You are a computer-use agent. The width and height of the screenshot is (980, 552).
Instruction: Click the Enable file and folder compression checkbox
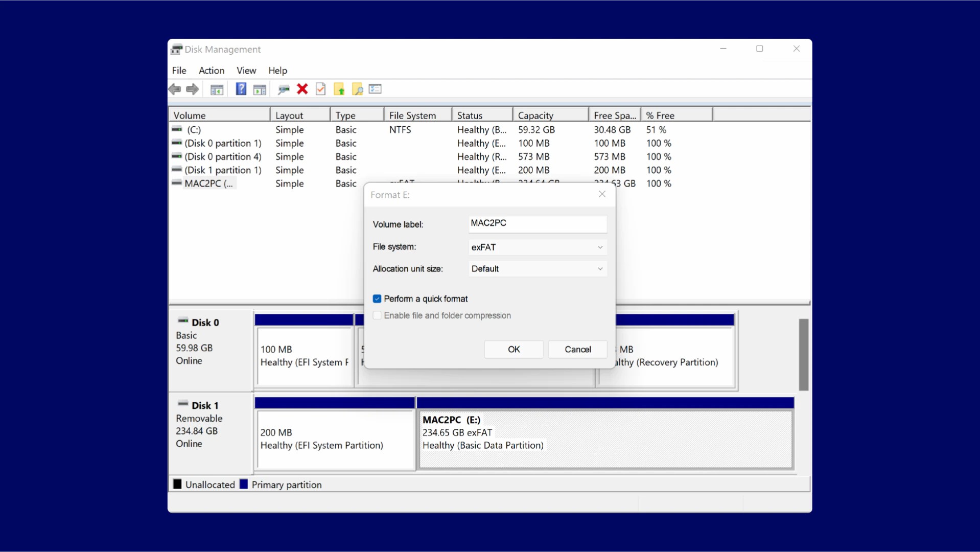tap(377, 316)
